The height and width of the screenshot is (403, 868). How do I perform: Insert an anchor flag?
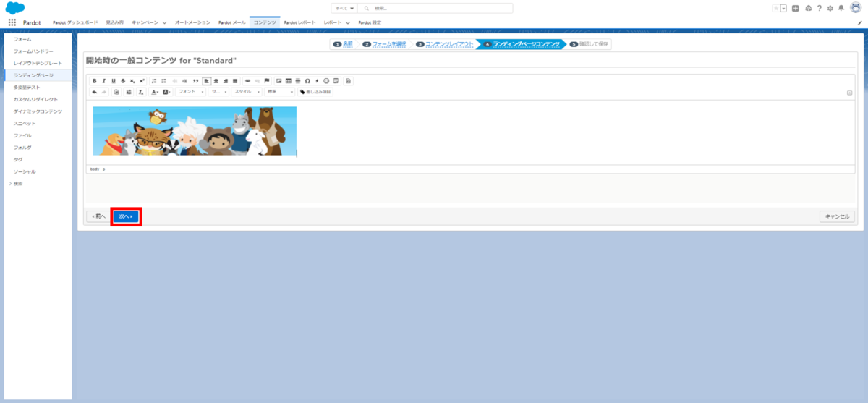coord(267,81)
